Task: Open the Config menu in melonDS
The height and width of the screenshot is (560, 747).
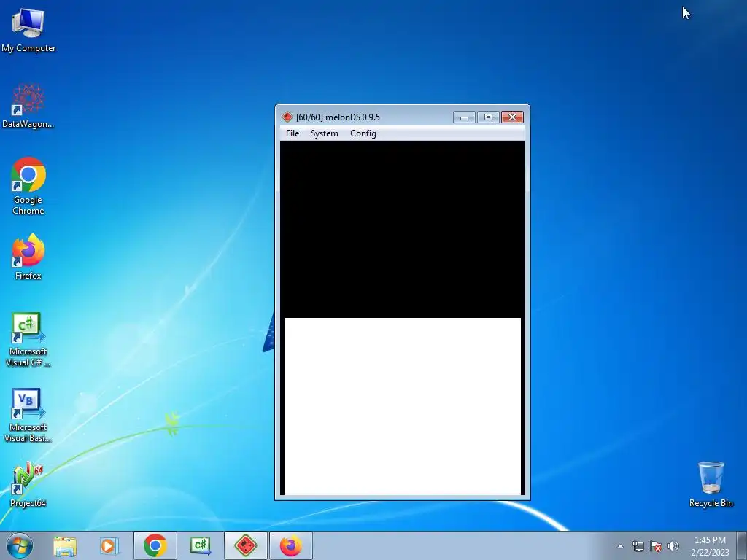Action: (363, 133)
